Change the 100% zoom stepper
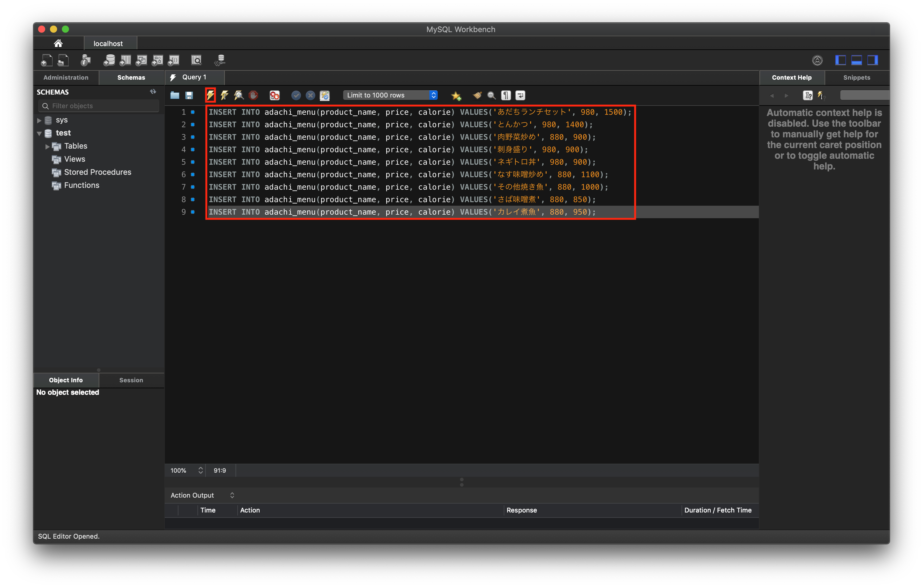The height and width of the screenshot is (588, 923). click(200, 470)
